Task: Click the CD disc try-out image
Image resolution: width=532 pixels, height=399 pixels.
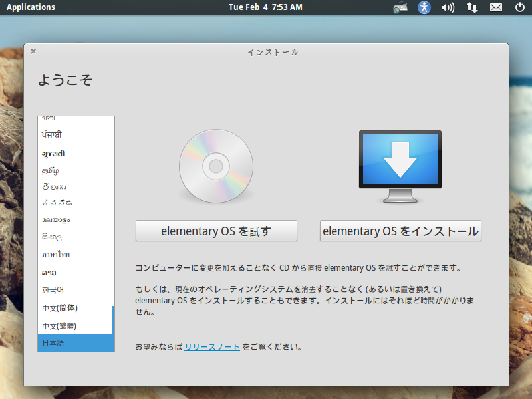Action: [x=216, y=166]
